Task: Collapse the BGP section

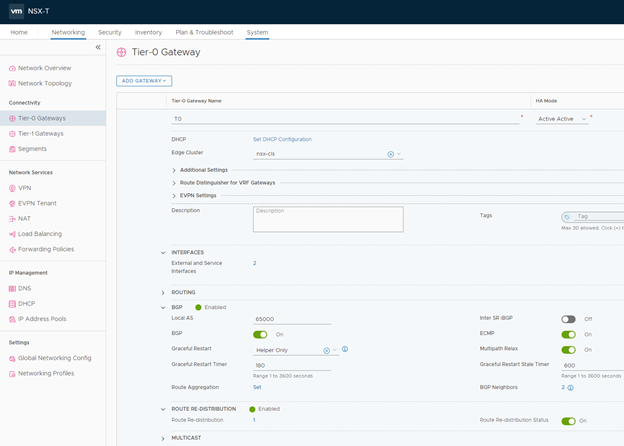Action: click(x=163, y=308)
